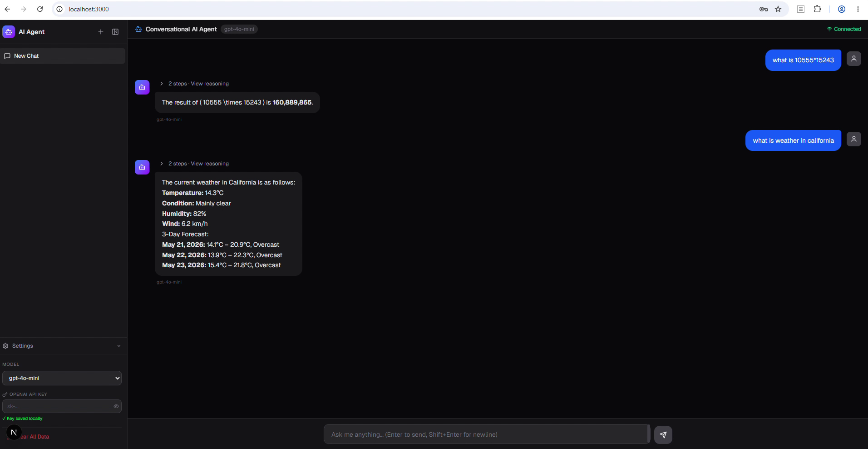The image size is (868, 449).
Task: Collapse the Settings section chevron
Action: pyautogui.click(x=119, y=346)
